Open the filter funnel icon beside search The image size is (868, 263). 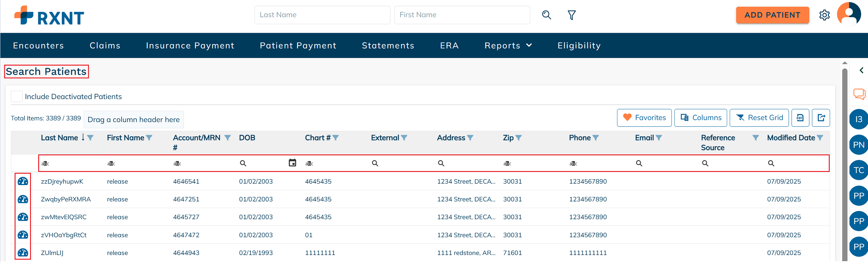coord(572,15)
